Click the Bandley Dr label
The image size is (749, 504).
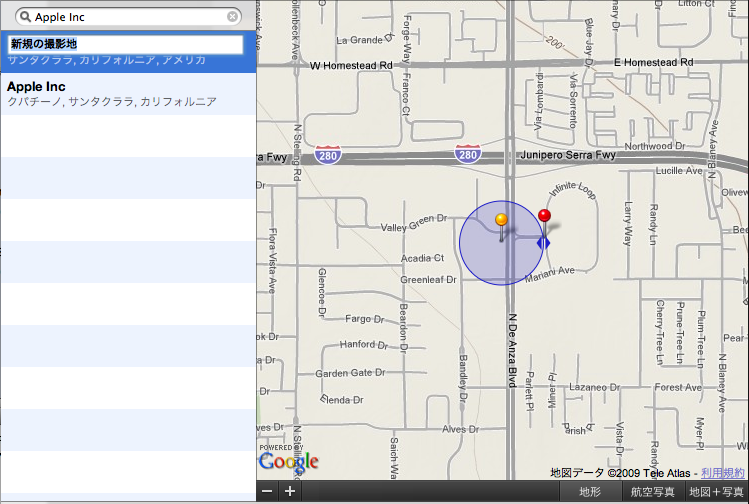tap(462, 378)
